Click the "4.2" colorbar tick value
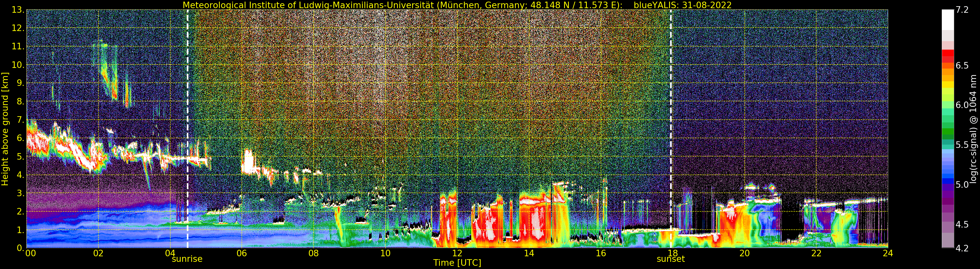980x269 pixels. point(962,248)
